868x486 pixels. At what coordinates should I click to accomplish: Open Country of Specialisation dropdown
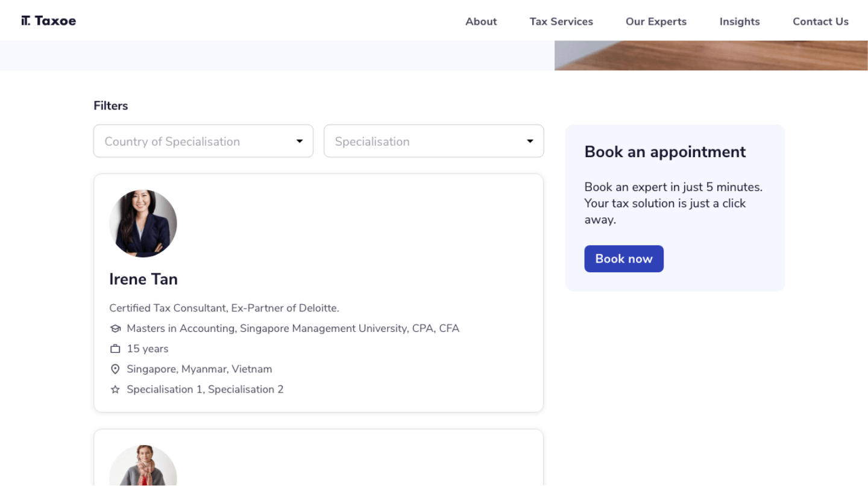(203, 141)
